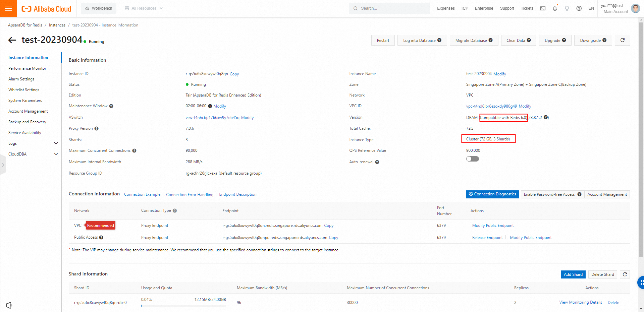Copy the VPC proxy endpoint address
The image size is (644, 312).
point(329,226)
